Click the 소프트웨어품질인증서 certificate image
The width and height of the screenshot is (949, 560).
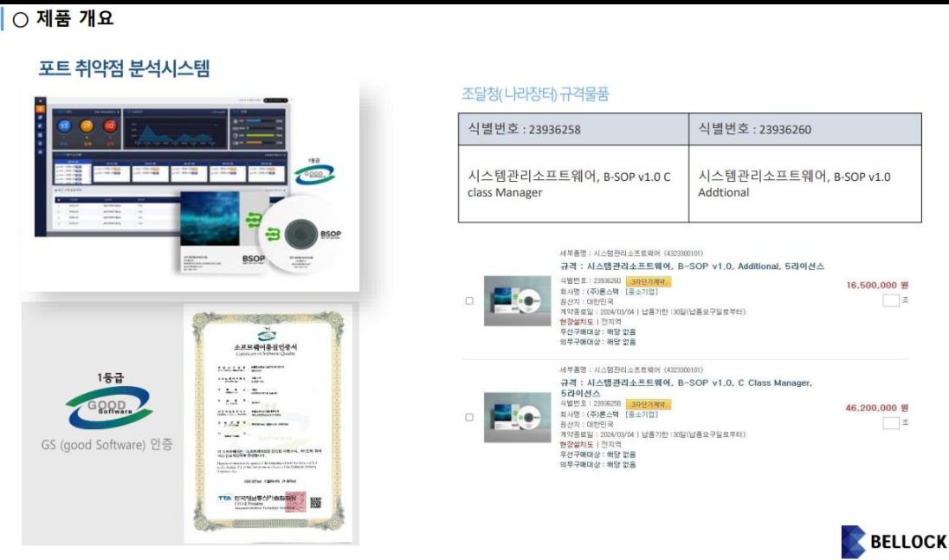click(x=268, y=422)
